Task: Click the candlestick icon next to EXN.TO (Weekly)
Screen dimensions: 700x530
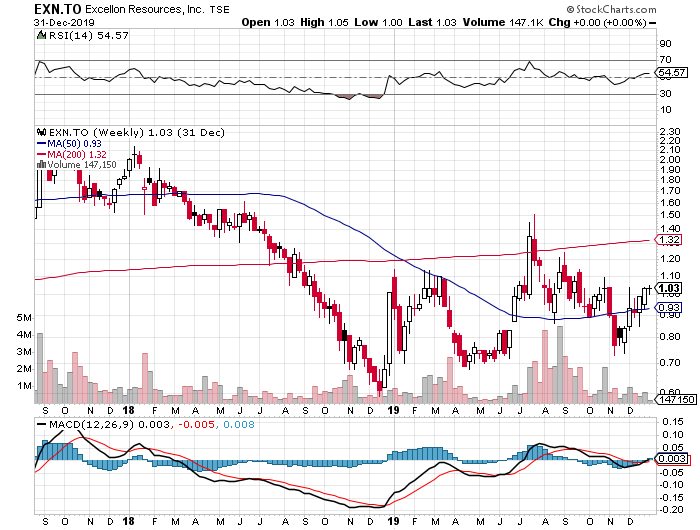Action: 41,132
